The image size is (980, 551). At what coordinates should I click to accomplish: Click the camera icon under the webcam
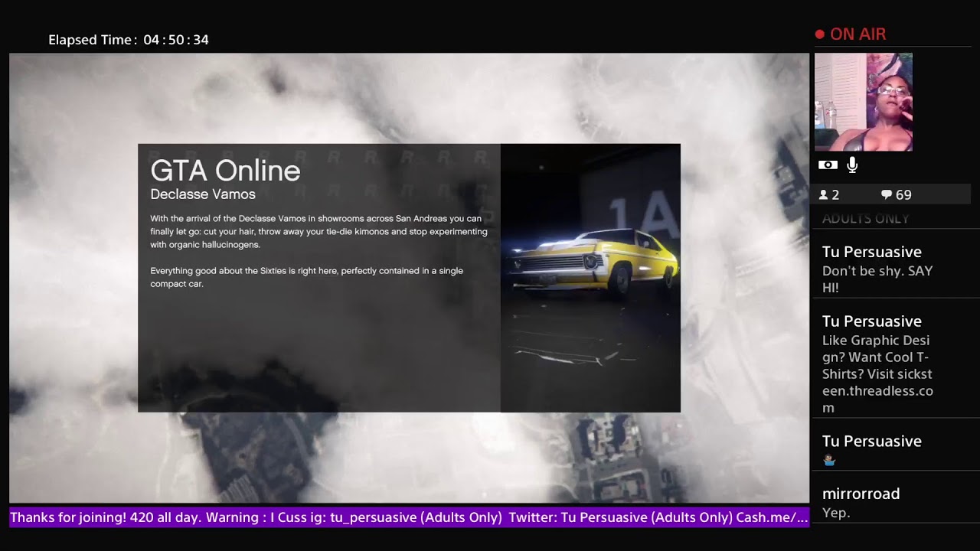(828, 165)
